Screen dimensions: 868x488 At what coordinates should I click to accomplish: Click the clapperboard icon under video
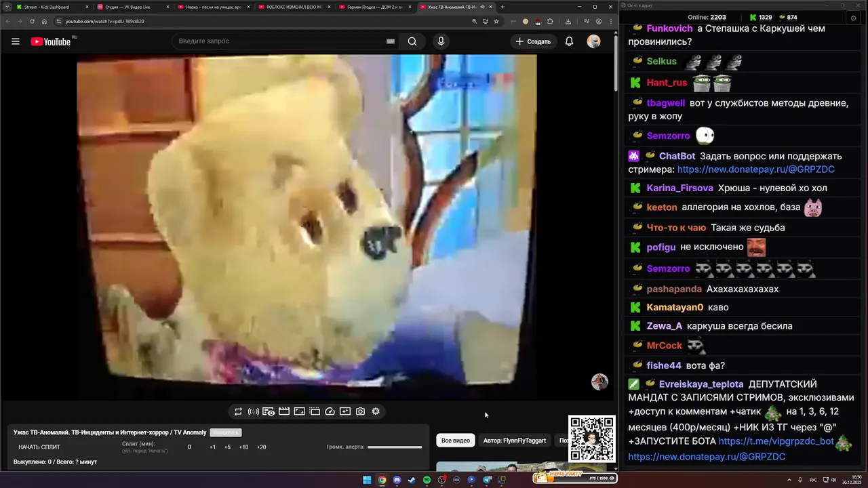pyautogui.click(x=284, y=411)
